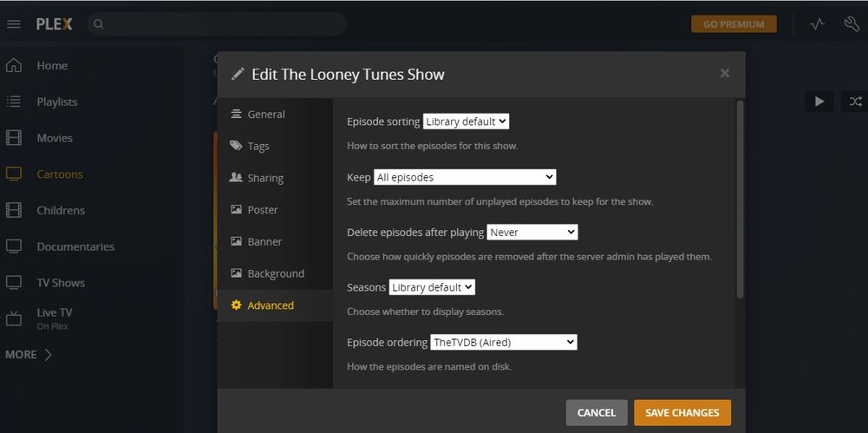
Task: Click the Tags tab tag icon
Action: (x=237, y=146)
